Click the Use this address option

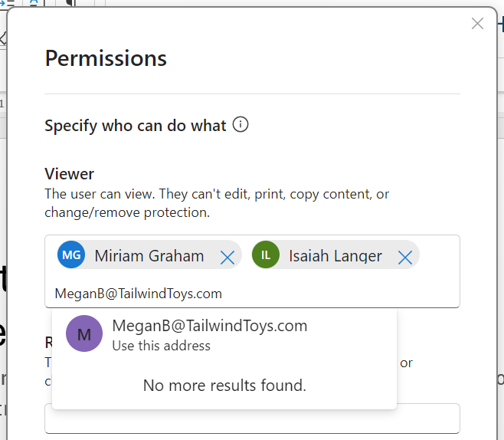161,346
